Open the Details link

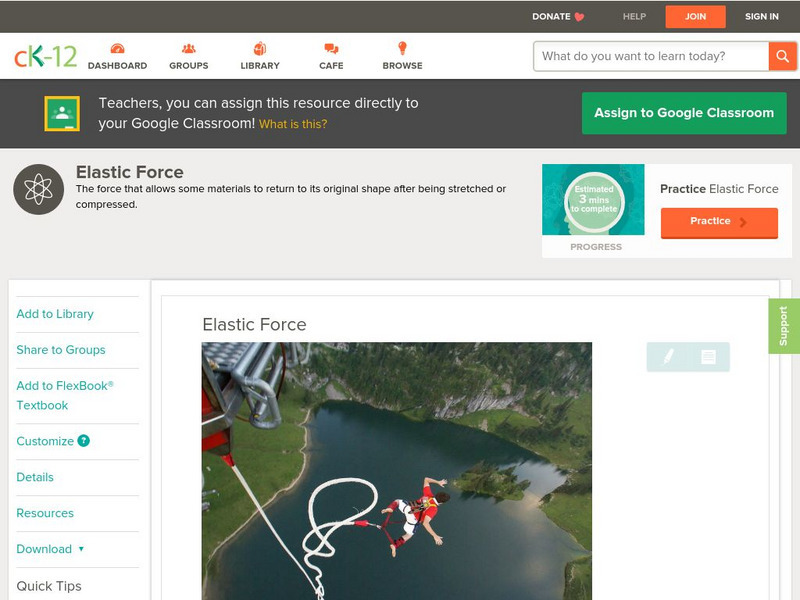[x=35, y=477]
